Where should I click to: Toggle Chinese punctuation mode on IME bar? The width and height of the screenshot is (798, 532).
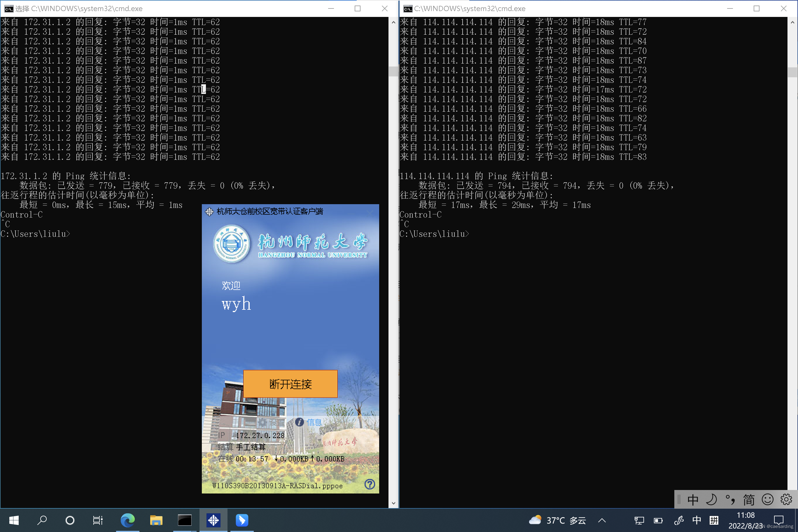point(730,500)
